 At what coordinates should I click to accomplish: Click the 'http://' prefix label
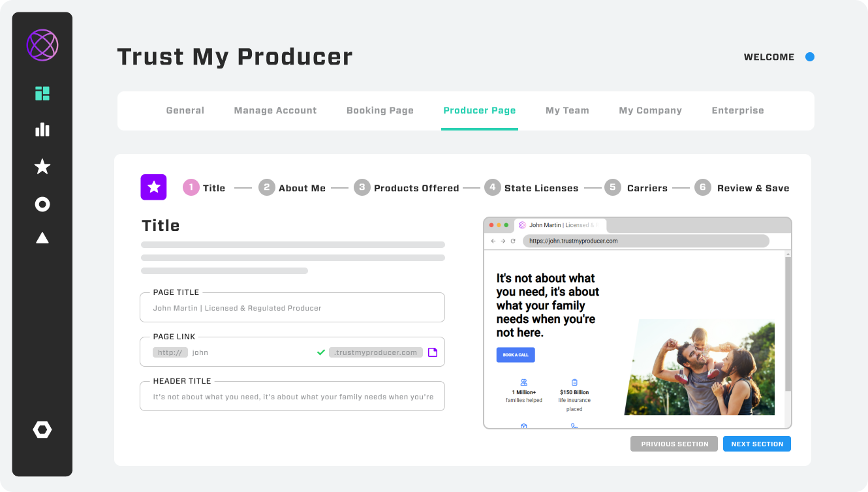(170, 352)
